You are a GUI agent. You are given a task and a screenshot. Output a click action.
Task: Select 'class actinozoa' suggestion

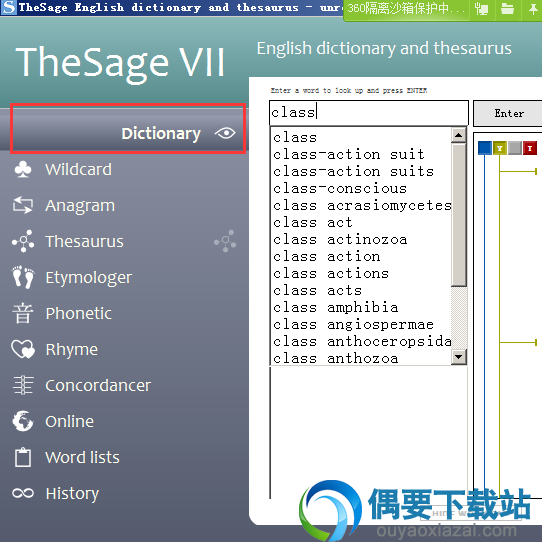point(361,239)
